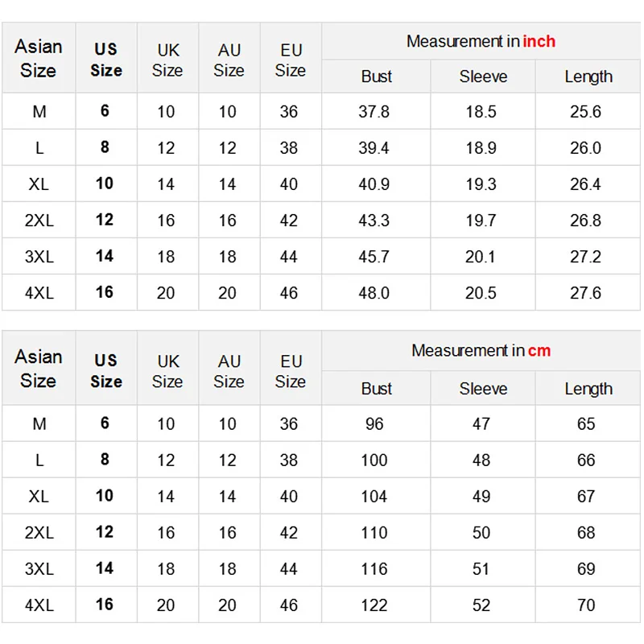Click the Length header in the inch table

pyautogui.click(x=588, y=76)
